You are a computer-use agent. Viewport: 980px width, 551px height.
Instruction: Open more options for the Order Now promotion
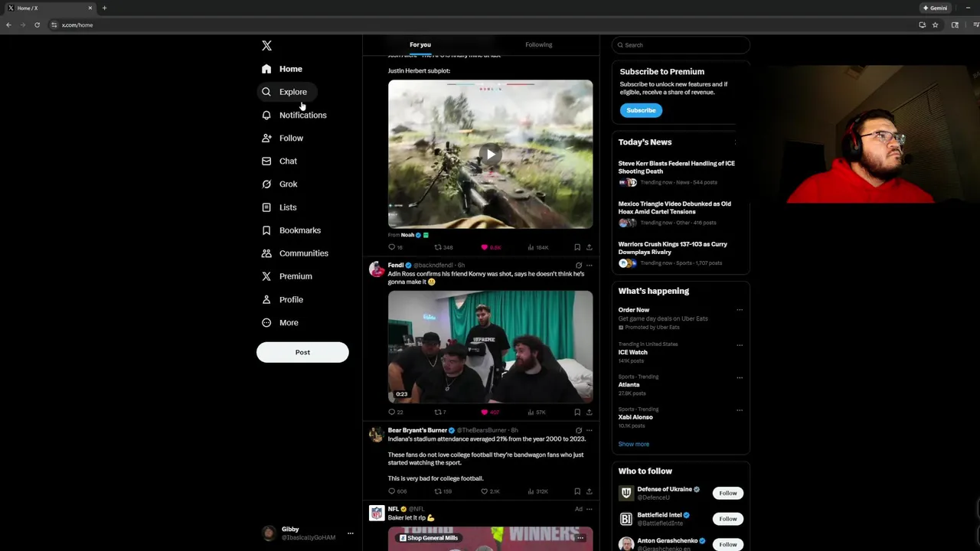tap(740, 310)
